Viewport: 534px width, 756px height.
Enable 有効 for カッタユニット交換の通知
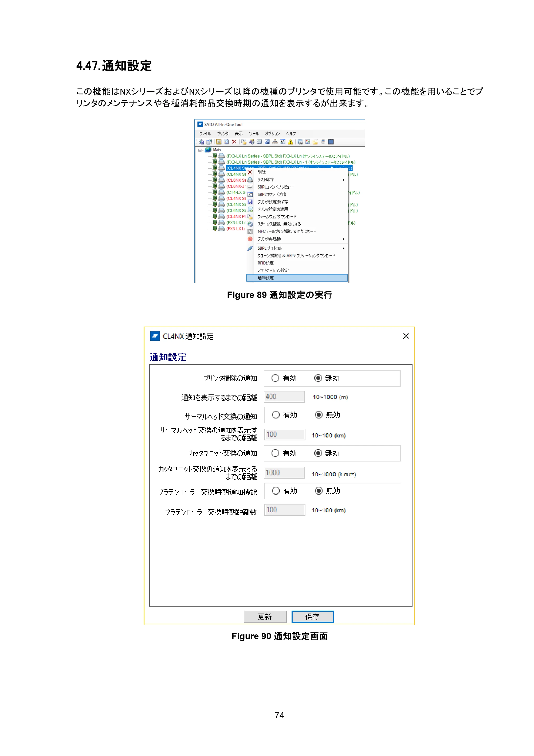click(x=275, y=453)
